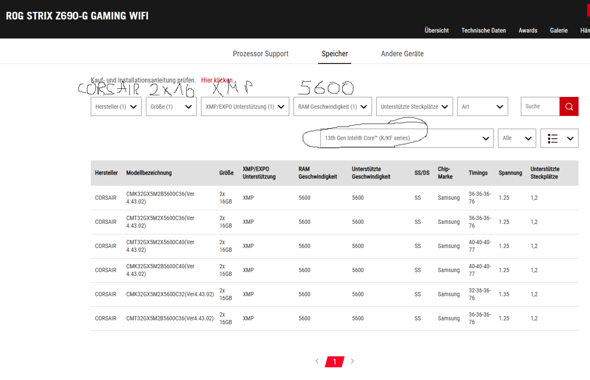Select model CMT32GX5M2X5600C40(Ver 4.43.02)

click(x=160, y=246)
